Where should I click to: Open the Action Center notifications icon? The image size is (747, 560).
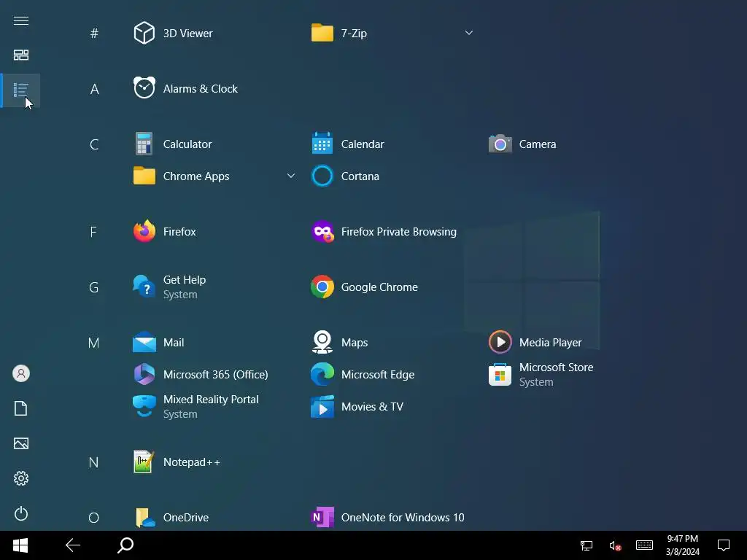pyautogui.click(x=724, y=545)
